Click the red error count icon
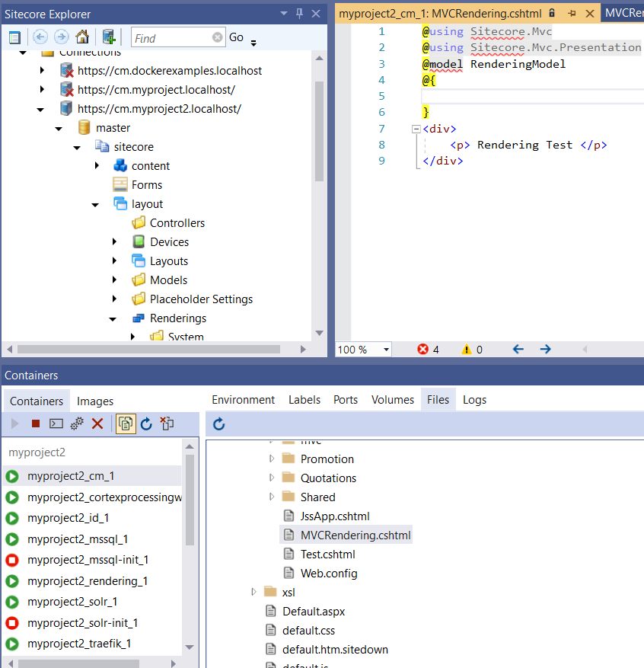The width and height of the screenshot is (644, 668). pos(422,350)
